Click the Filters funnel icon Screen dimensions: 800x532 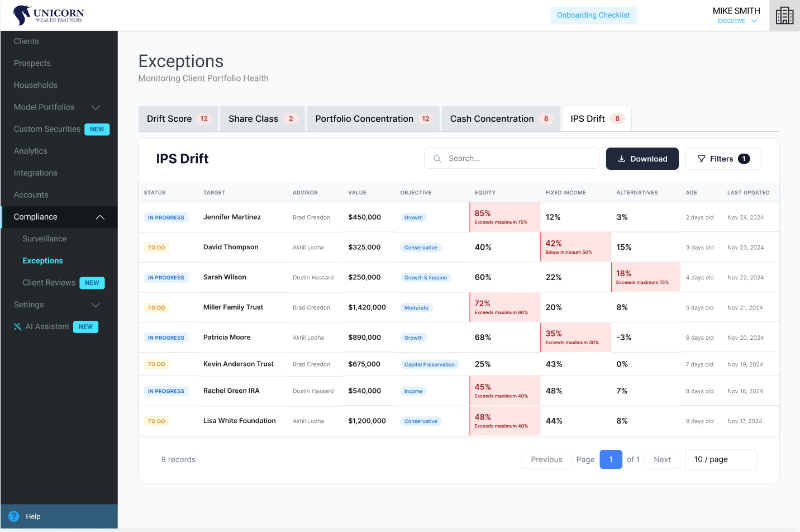click(702, 159)
